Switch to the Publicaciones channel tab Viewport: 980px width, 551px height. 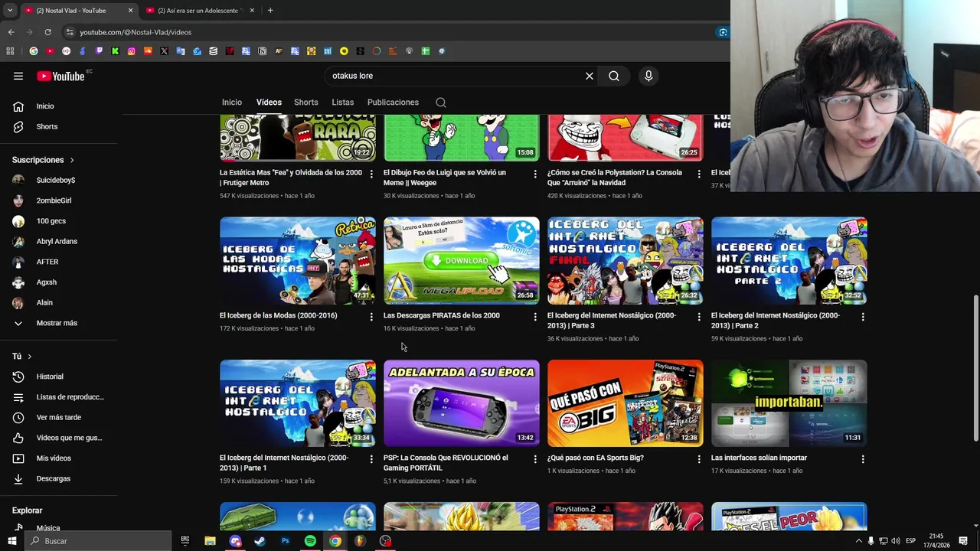pos(393,103)
